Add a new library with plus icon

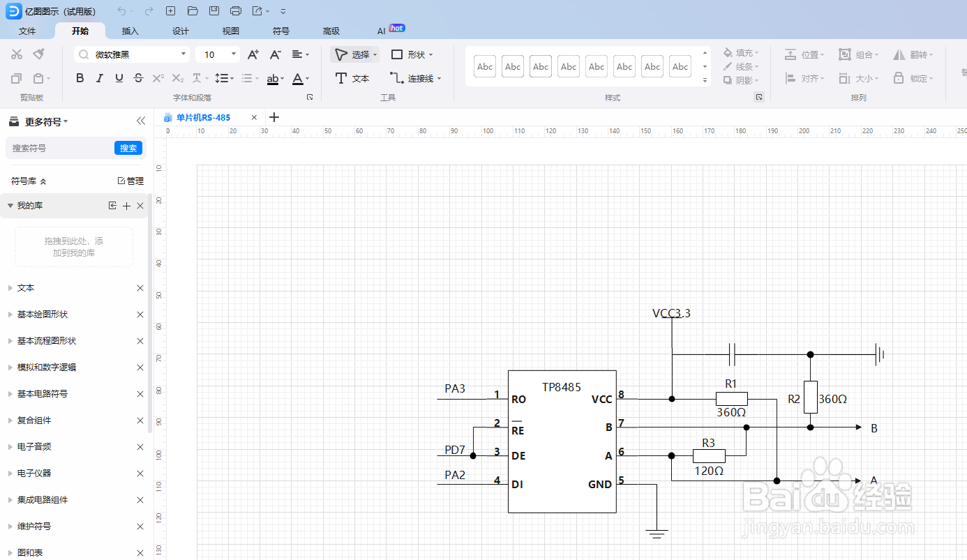(126, 206)
